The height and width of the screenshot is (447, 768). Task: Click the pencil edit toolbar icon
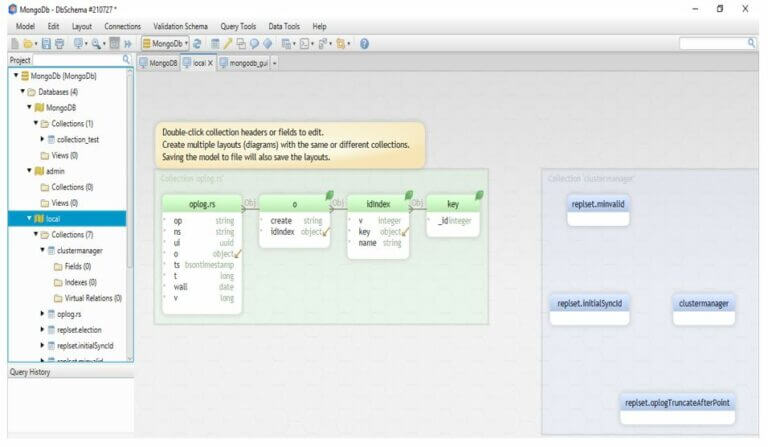coord(227,44)
